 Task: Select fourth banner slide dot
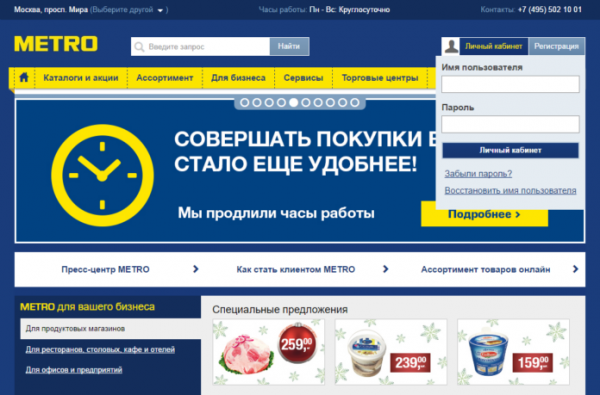point(282,103)
